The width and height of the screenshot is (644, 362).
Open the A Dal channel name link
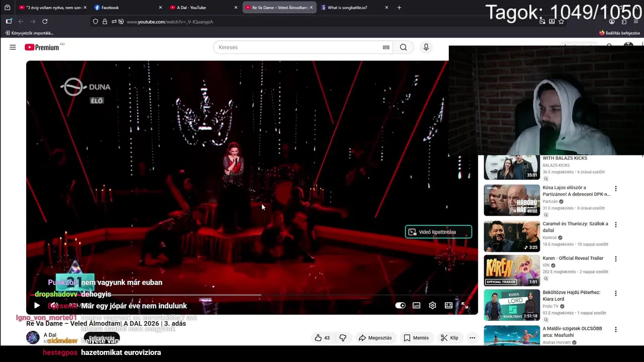[50, 335]
